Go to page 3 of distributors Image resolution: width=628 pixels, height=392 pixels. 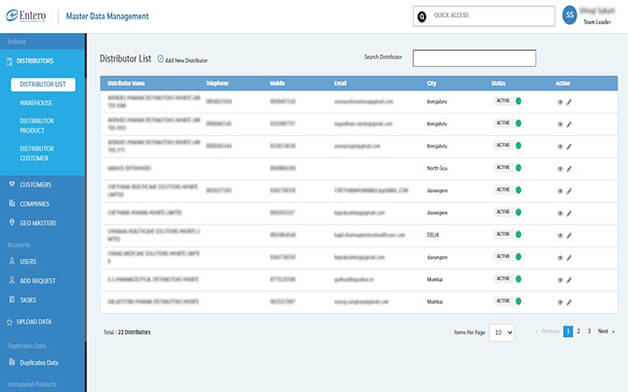(589, 331)
